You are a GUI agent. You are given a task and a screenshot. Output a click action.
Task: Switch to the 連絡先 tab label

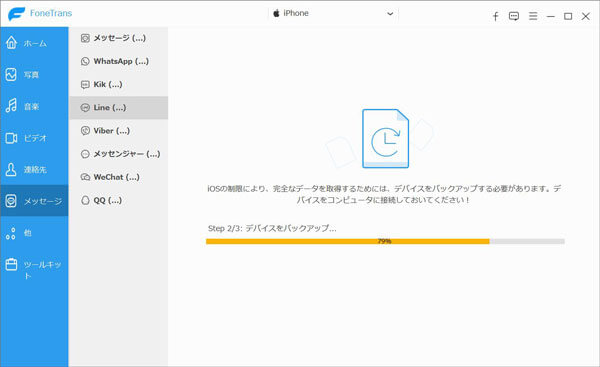point(35,170)
